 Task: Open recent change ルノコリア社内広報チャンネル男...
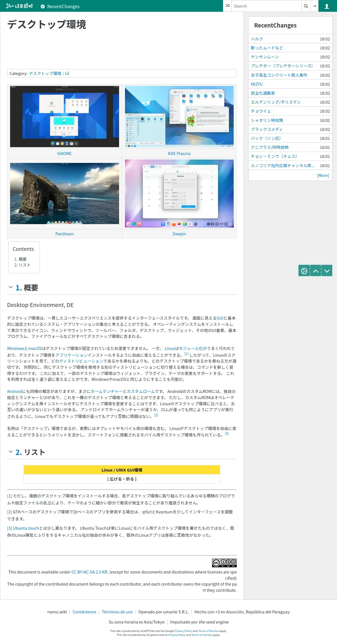283,166
